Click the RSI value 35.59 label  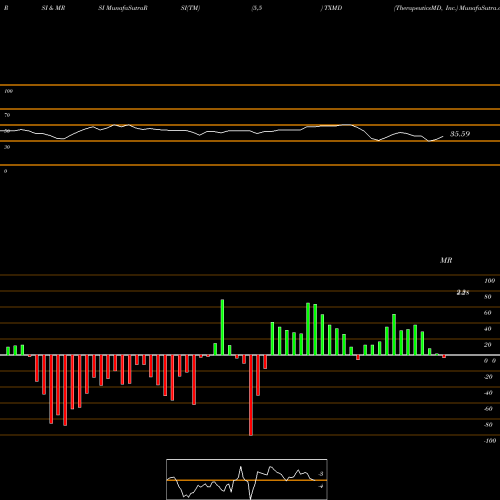(460, 134)
